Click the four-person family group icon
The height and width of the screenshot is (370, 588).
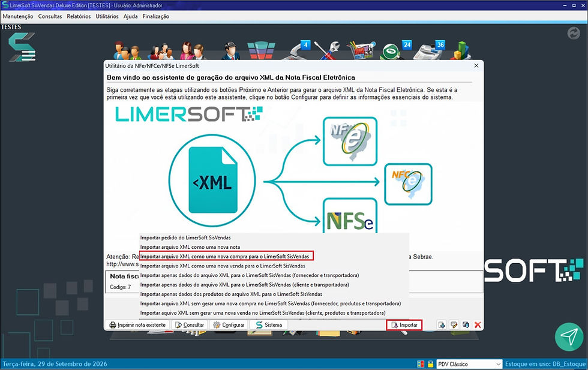coord(161,52)
